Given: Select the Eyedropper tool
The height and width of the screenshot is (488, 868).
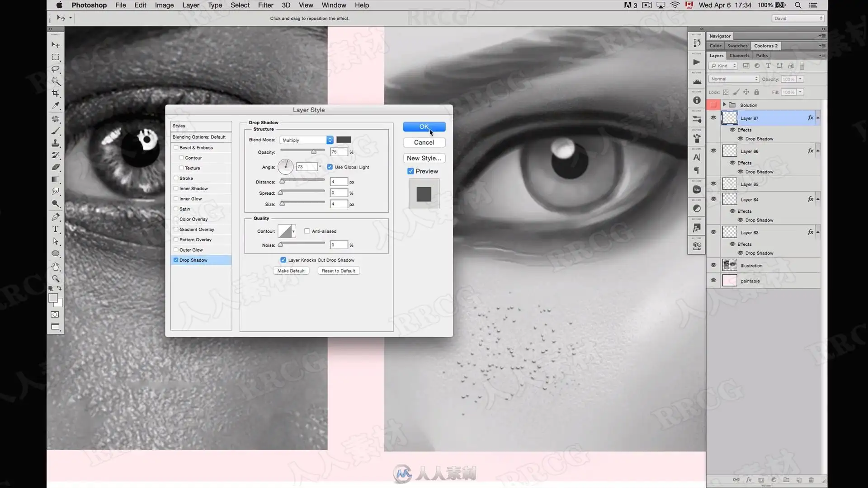Looking at the screenshot, I should (56, 106).
